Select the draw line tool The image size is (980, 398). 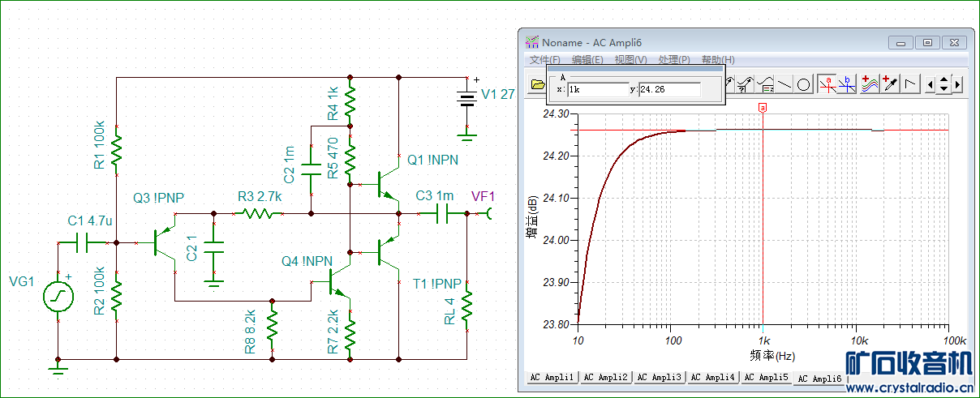[784, 83]
